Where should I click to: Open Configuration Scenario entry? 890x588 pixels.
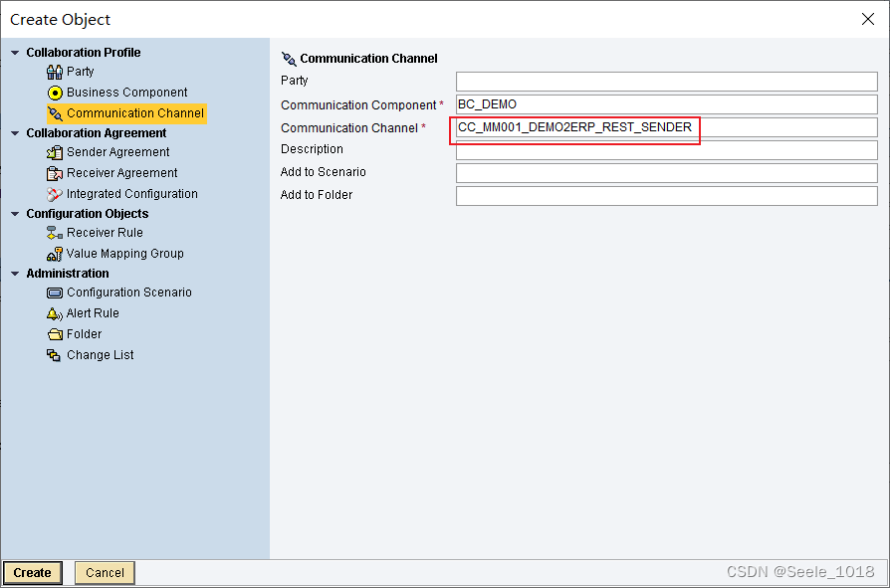point(129,293)
